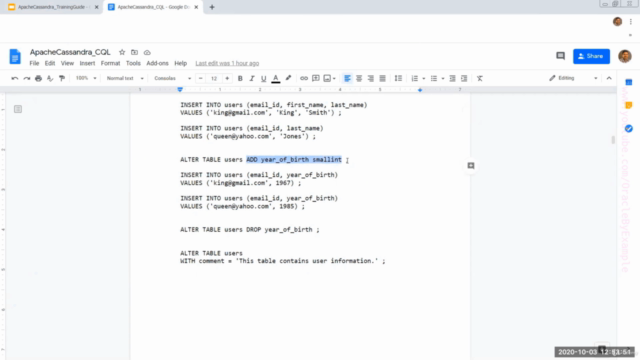Print the document using the printer icon

coord(38,78)
